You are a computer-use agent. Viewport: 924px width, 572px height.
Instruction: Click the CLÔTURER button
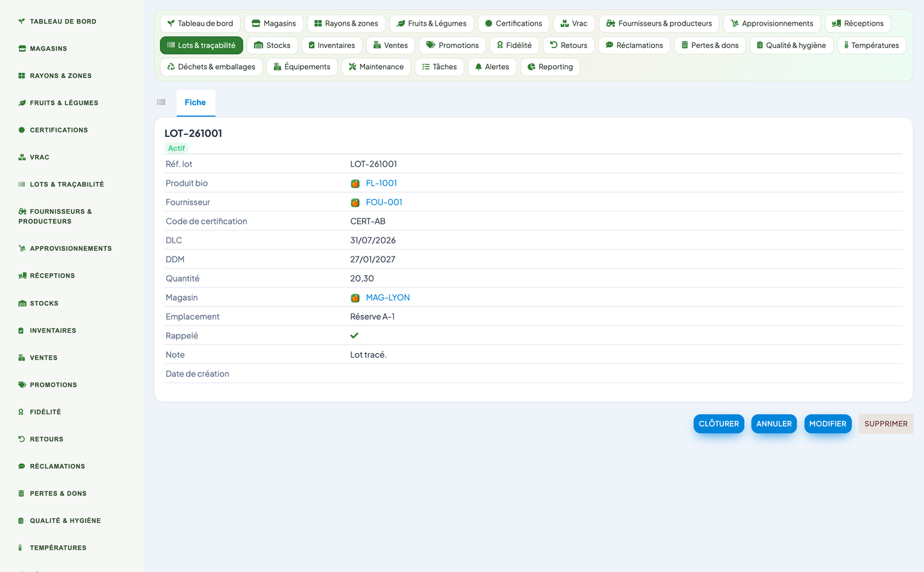pyautogui.click(x=719, y=424)
